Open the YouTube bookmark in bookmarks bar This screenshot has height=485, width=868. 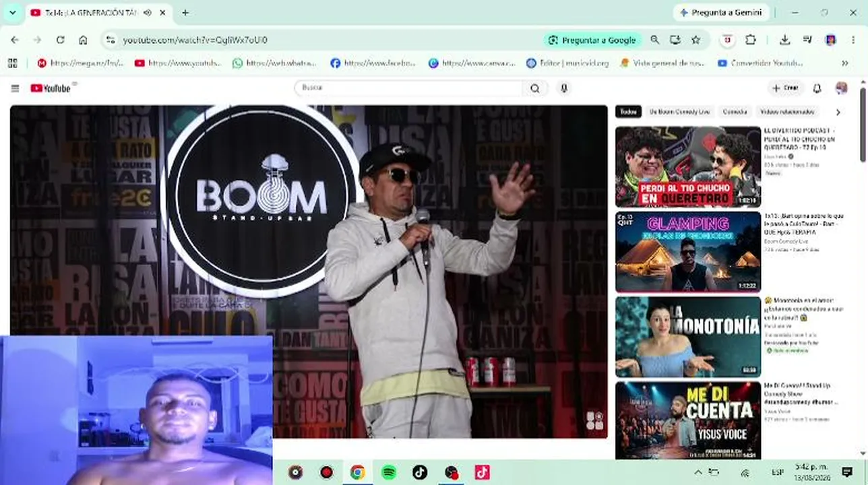tap(178, 63)
